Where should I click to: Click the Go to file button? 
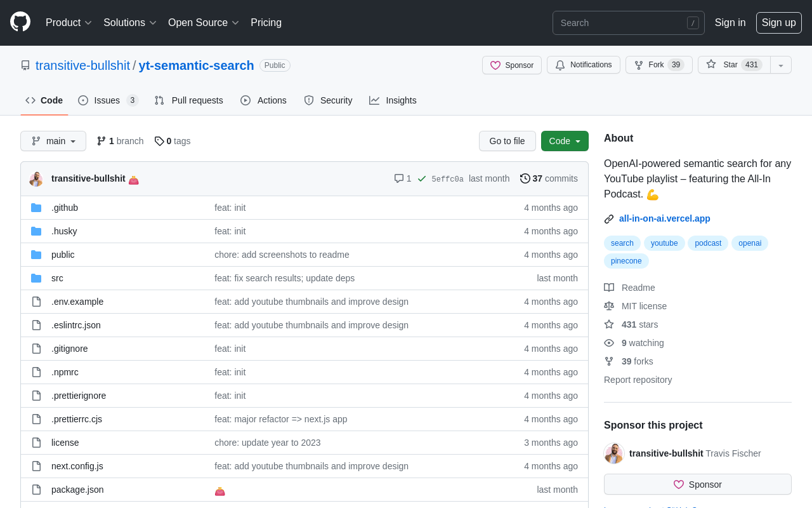pos(507,141)
